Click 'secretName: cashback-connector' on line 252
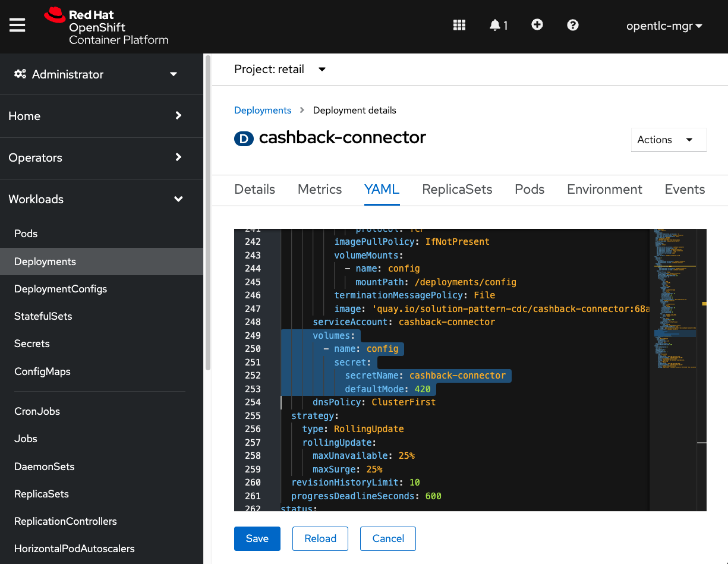This screenshot has width=728, height=564. point(425,376)
